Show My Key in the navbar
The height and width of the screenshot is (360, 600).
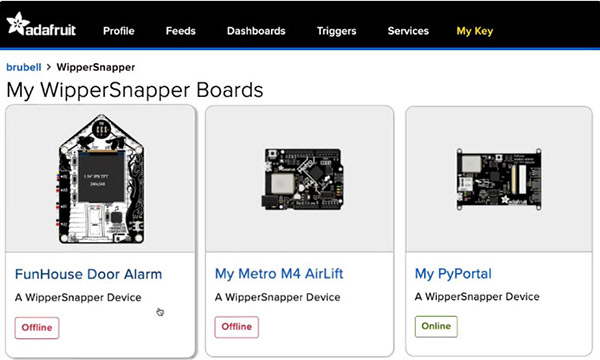pos(474,31)
